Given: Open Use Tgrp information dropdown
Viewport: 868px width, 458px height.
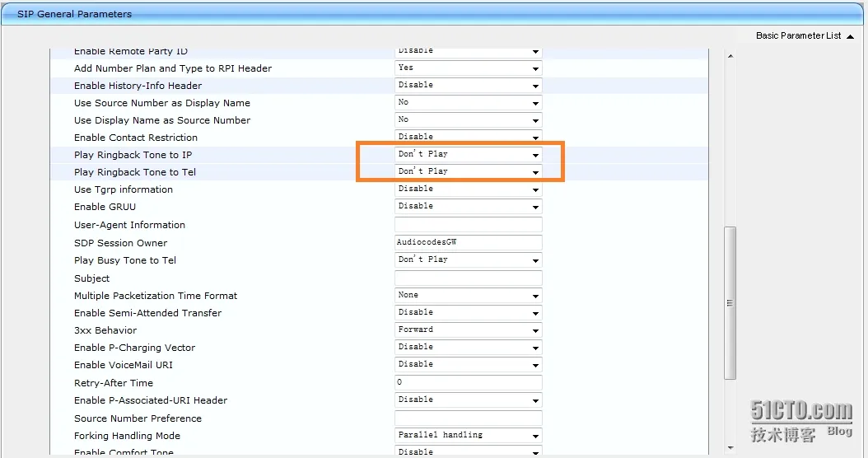Looking at the screenshot, I should [469, 189].
